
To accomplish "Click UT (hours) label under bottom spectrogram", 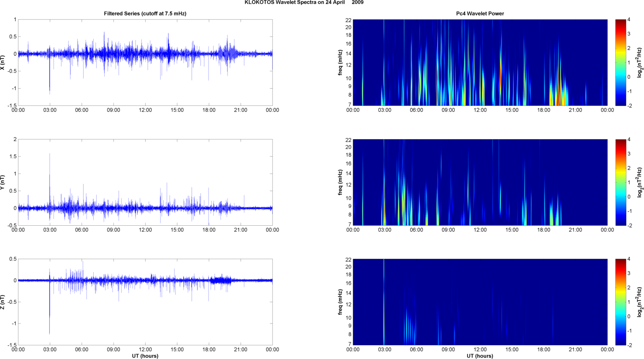I will (480, 356).
